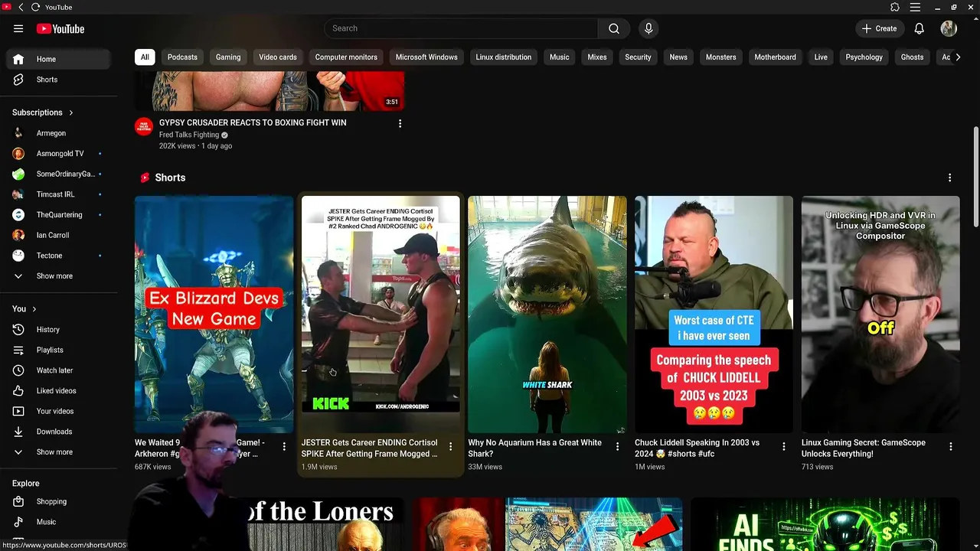This screenshot has width=980, height=551.
Task: Open the Ex Blizzard Devs short thumbnail
Action: (x=214, y=315)
